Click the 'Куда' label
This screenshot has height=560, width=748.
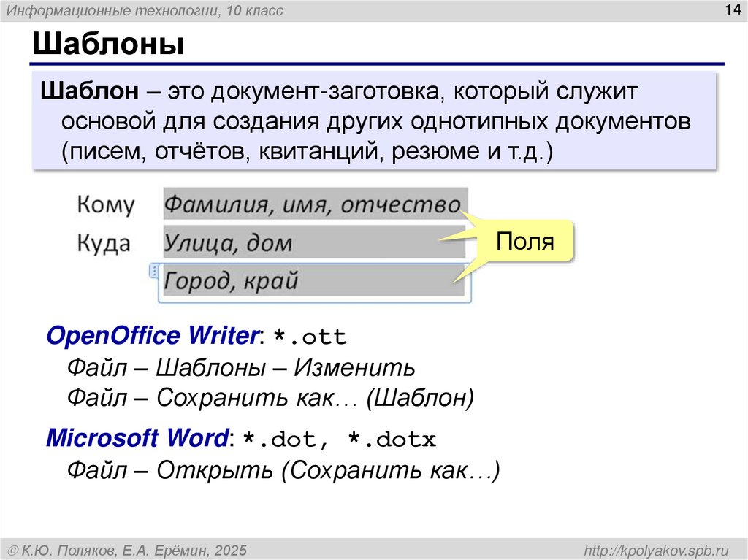pos(104,243)
